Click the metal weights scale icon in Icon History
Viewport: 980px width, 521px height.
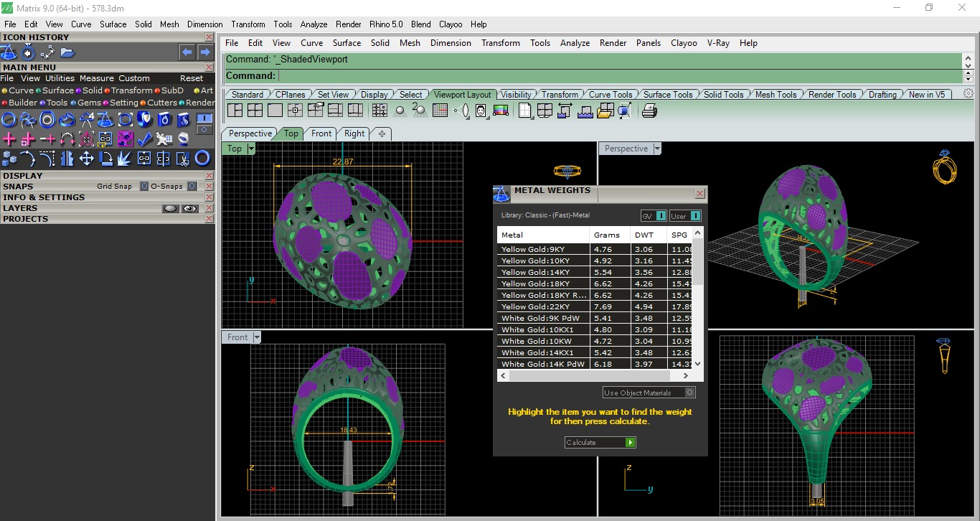coord(9,52)
